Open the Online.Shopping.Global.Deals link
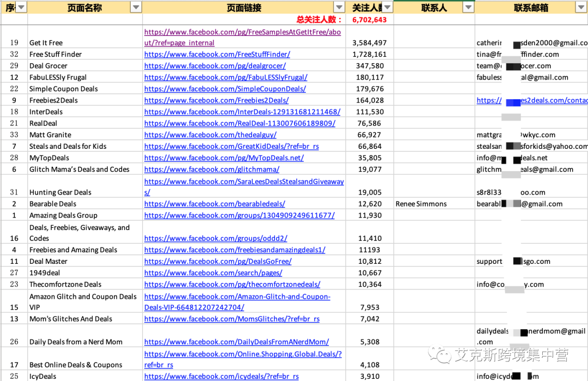Viewport: 588px width, 381px height. 243,359
